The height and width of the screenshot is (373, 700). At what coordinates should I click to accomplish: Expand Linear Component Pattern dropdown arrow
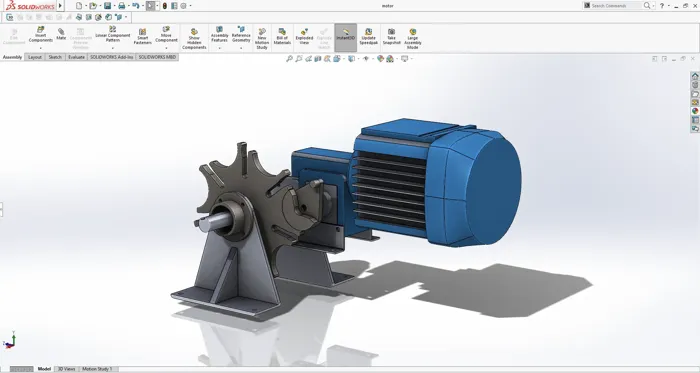click(x=113, y=48)
